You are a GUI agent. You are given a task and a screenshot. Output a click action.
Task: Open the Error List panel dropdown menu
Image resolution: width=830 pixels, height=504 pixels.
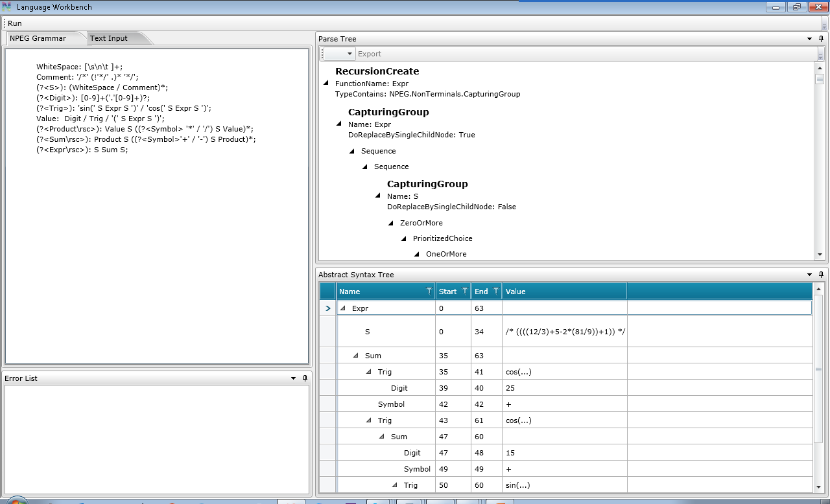tap(293, 378)
